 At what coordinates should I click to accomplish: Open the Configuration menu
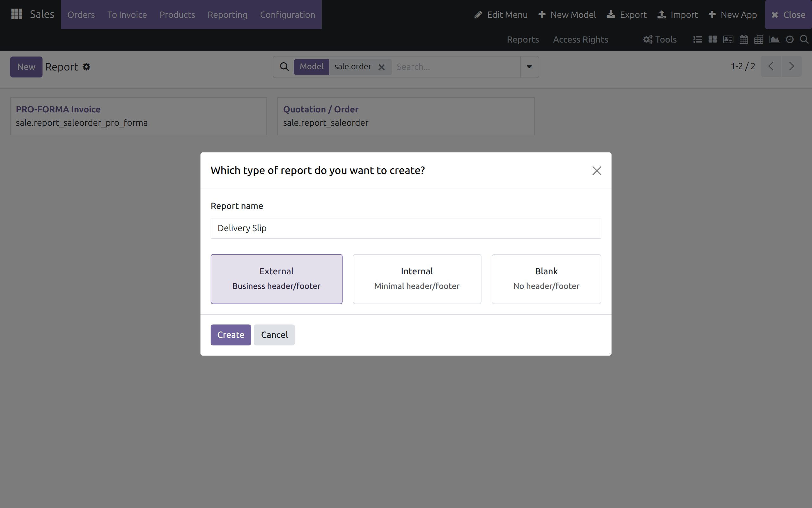pos(288,15)
